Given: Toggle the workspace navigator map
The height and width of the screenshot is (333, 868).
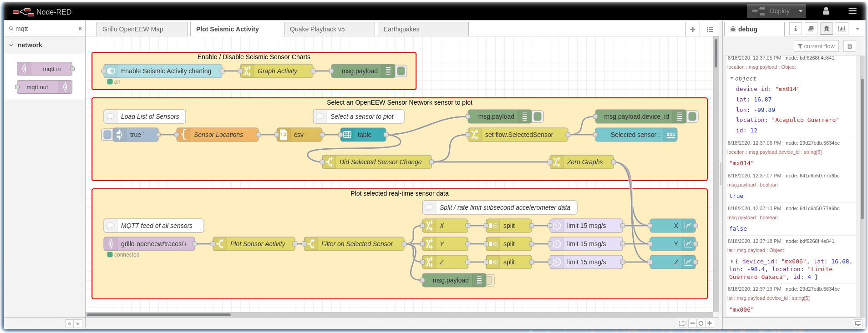Looking at the screenshot, I should point(682,323).
